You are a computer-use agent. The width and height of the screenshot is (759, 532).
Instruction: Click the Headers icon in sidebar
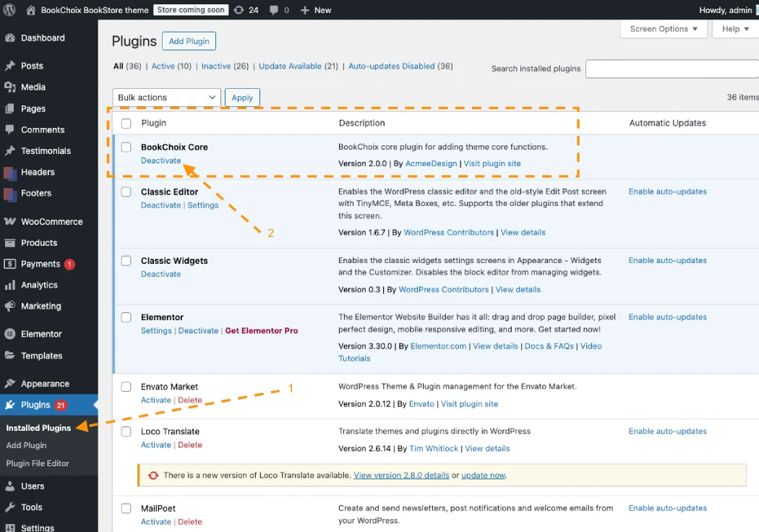coord(9,172)
